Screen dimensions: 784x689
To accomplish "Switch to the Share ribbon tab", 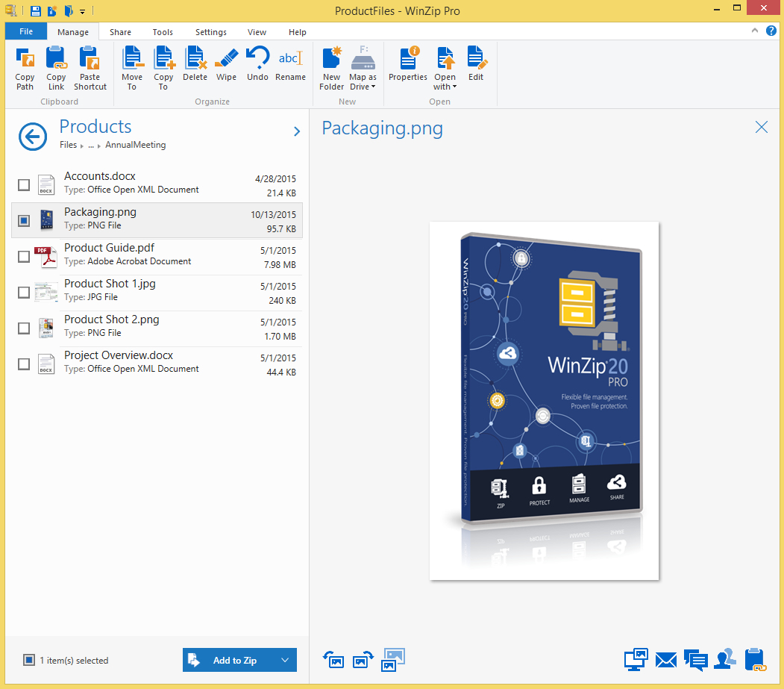I will (120, 32).
